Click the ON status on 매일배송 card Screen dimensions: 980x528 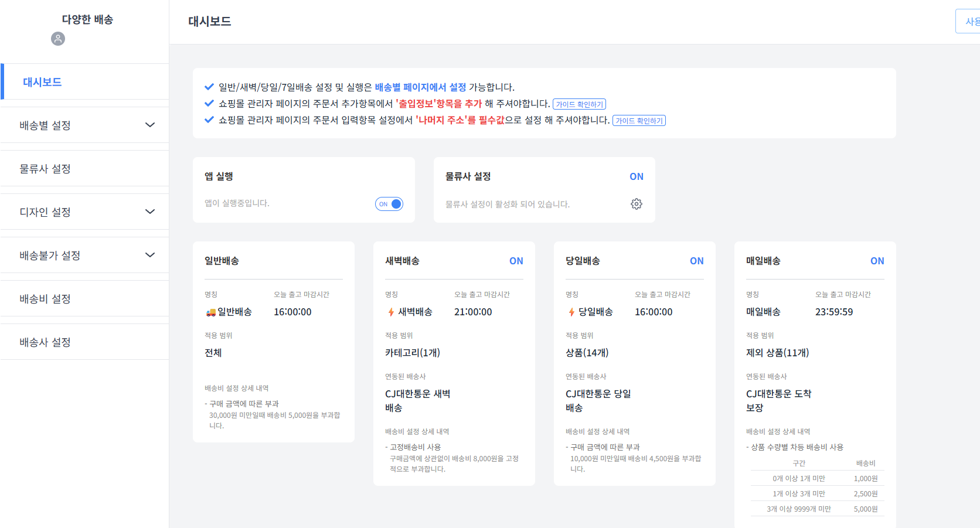[877, 261]
